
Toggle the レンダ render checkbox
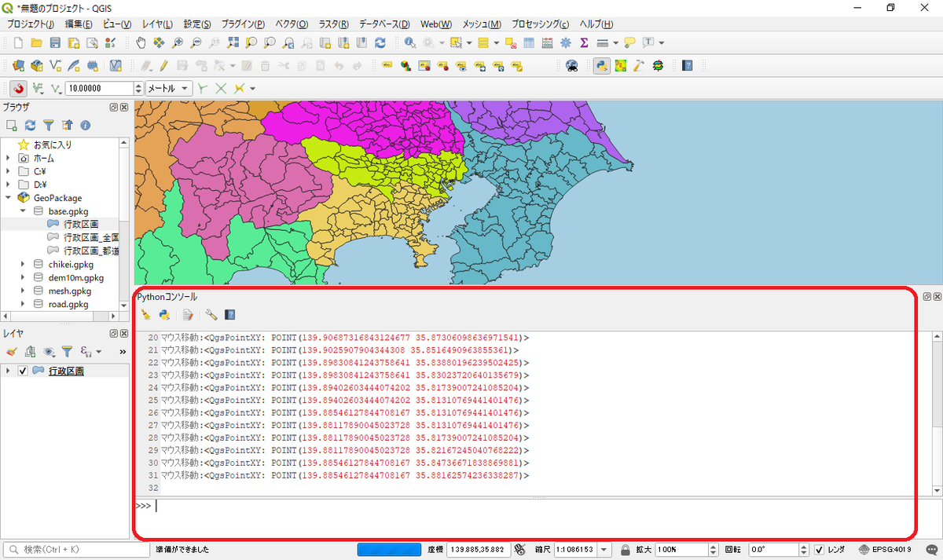pyautogui.click(x=819, y=550)
